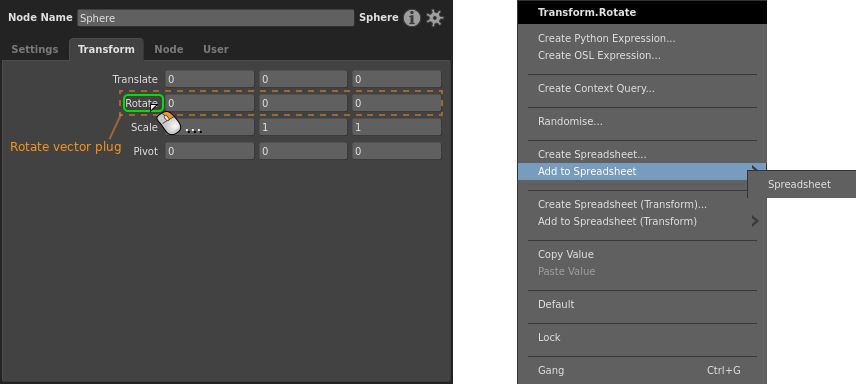
Task: Click the Scale Y value field
Action: pos(303,127)
